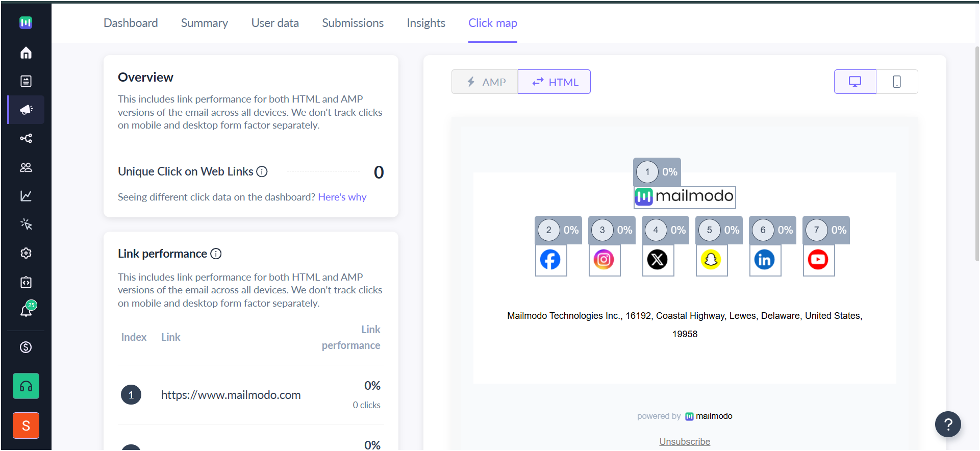Open Contacts people icon in sidebar
The height and width of the screenshot is (451, 980).
[26, 167]
